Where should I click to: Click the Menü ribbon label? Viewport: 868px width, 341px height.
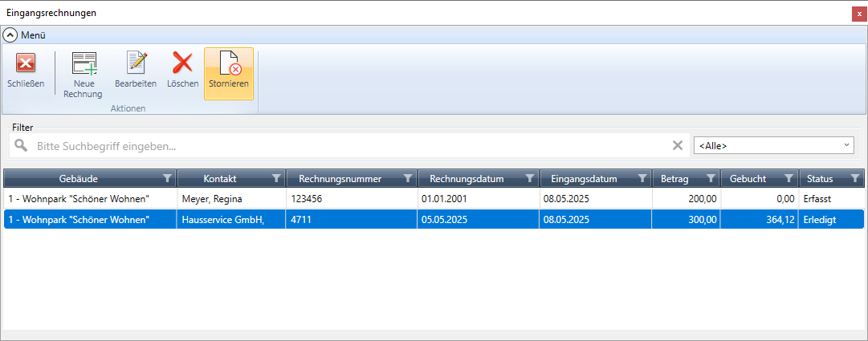click(x=33, y=35)
